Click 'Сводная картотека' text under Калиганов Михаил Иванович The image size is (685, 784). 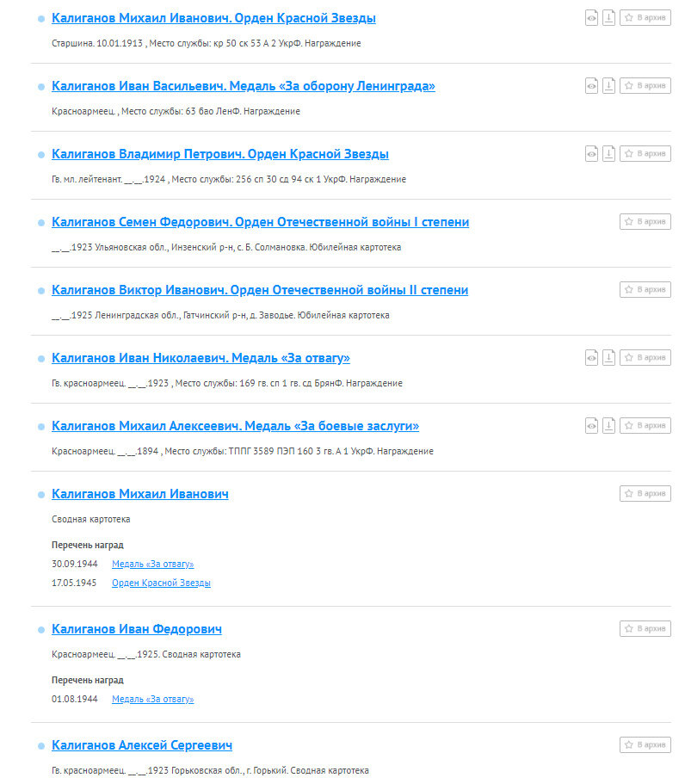point(90,520)
